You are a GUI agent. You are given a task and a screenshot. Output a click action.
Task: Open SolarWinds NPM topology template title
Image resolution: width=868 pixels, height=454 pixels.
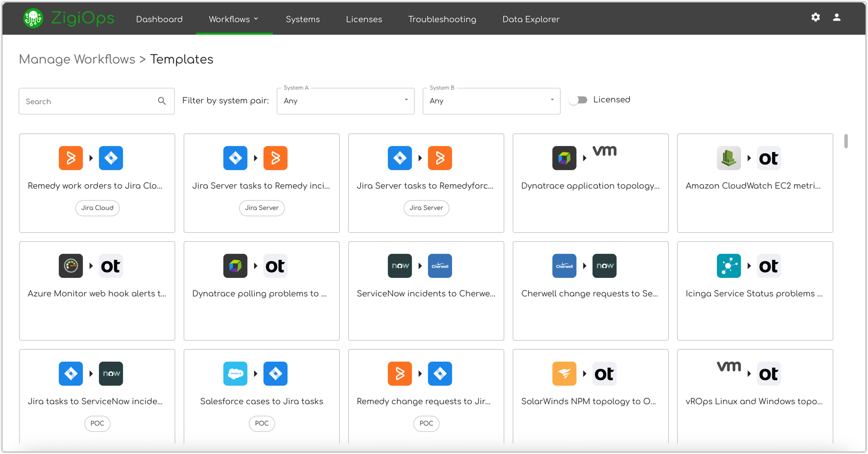tap(589, 401)
